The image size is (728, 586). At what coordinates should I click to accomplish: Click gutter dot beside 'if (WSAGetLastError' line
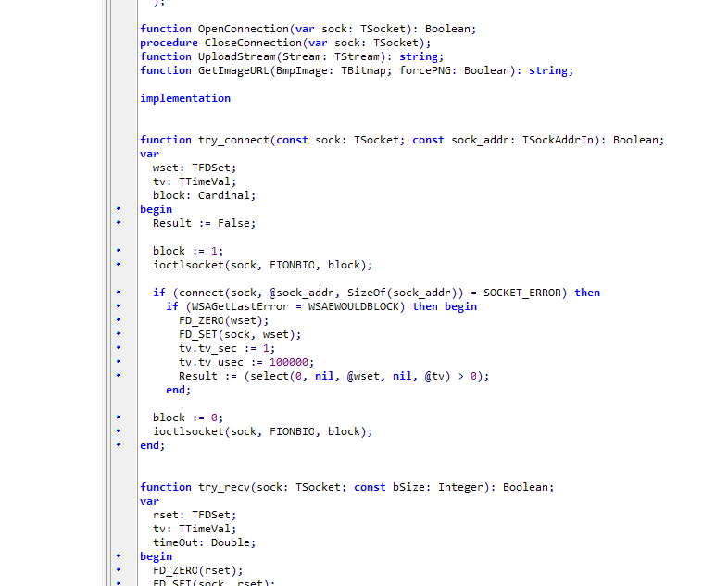119,305
